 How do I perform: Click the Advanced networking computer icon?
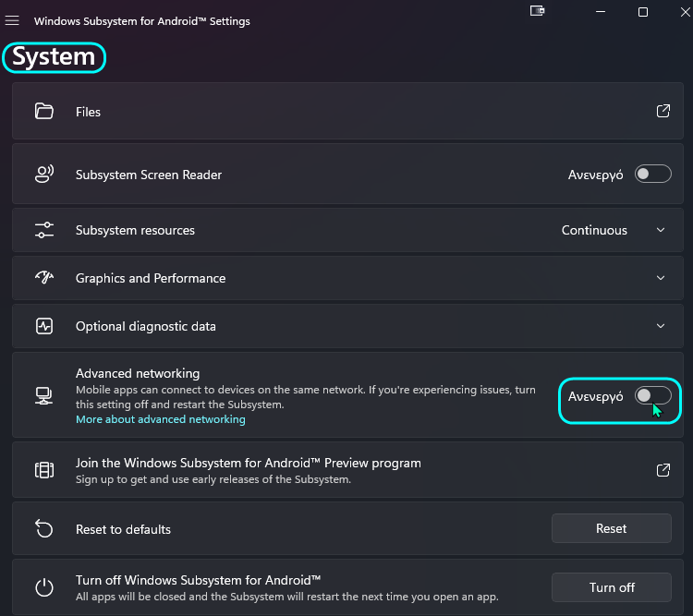[x=43, y=395]
